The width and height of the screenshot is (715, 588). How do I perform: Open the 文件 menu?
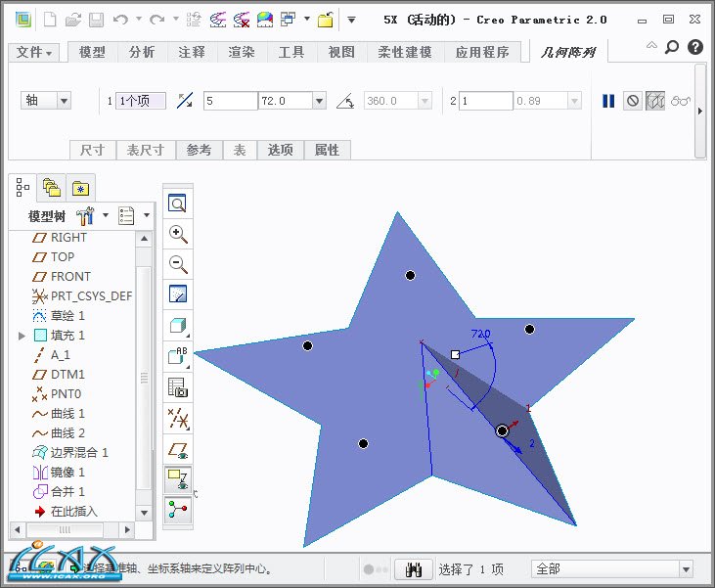36,53
